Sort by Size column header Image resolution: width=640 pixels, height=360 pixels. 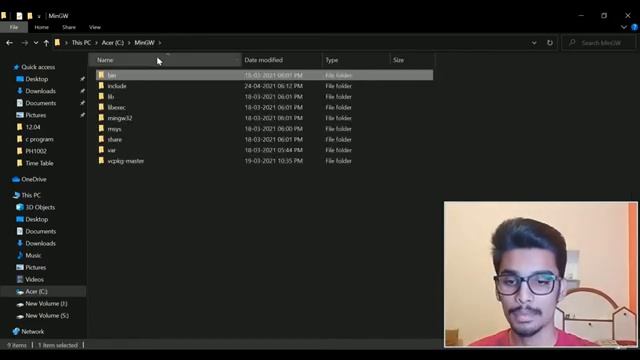click(412, 60)
